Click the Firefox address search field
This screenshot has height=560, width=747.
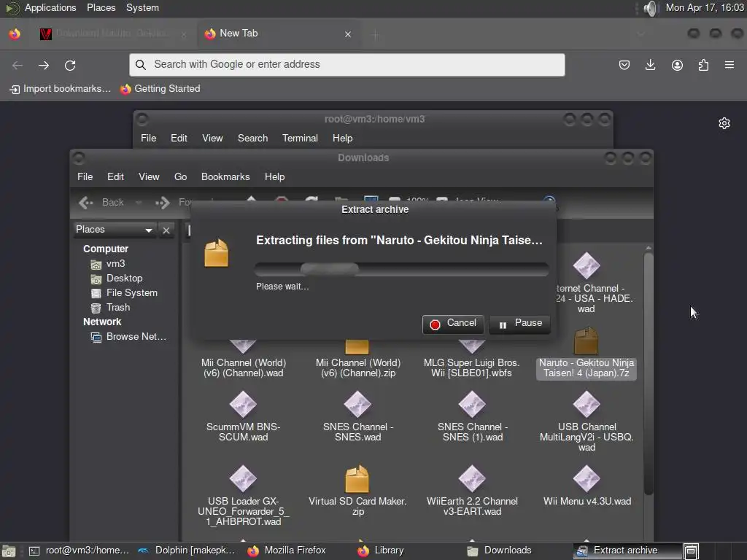(x=347, y=65)
